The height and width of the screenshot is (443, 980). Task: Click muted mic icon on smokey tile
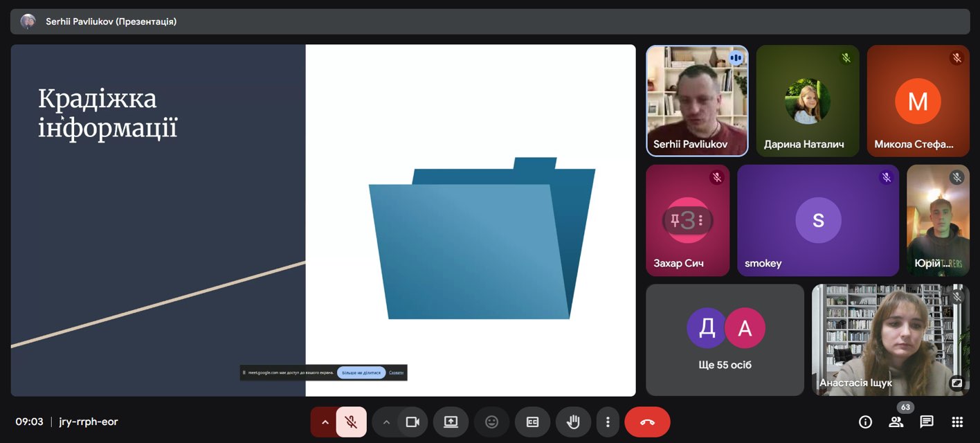pyautogui.click(x=886, y=178)
